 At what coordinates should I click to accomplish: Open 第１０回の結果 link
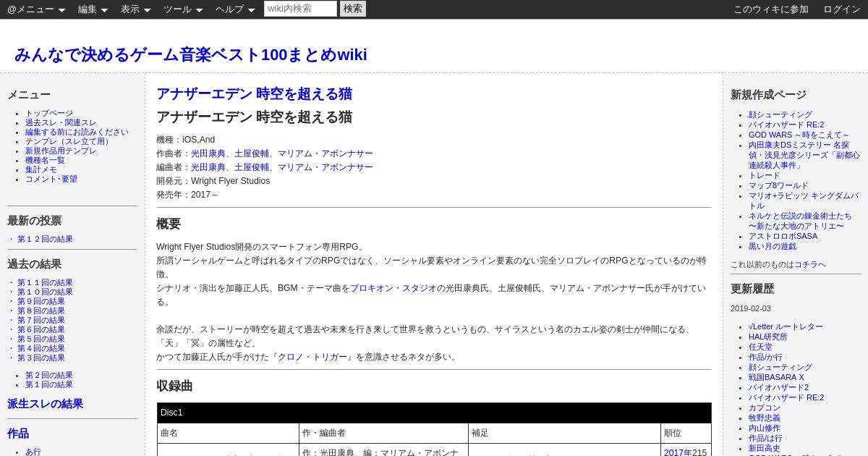pyautogui.click(x=45, y=292)
